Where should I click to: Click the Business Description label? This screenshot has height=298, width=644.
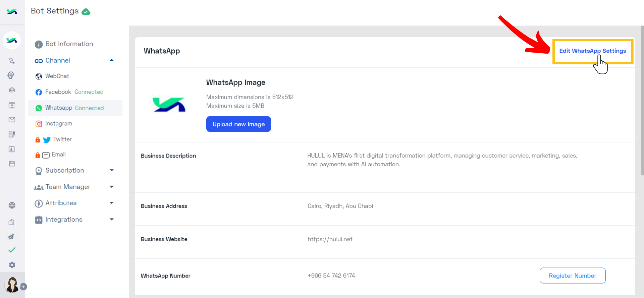[168, 156]
